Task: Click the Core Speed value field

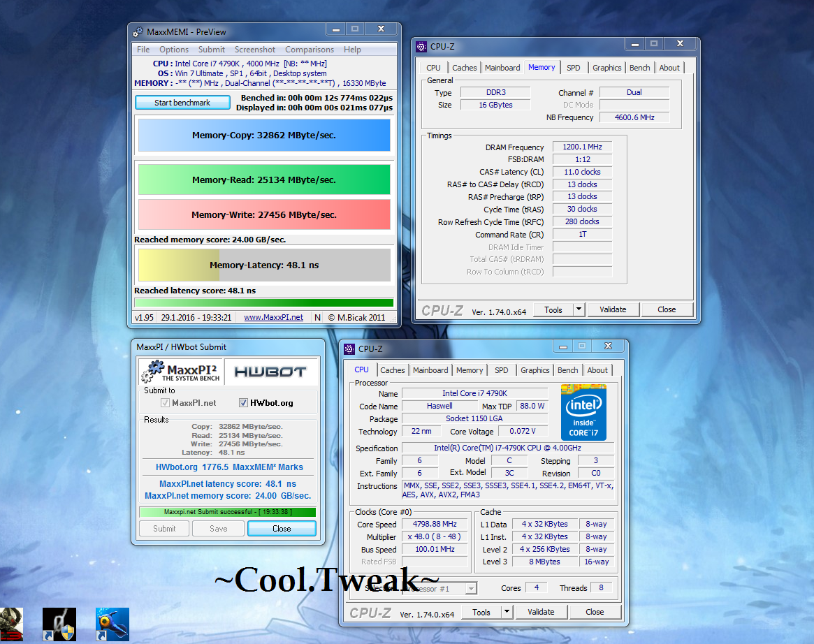Action: pos(435,524)
